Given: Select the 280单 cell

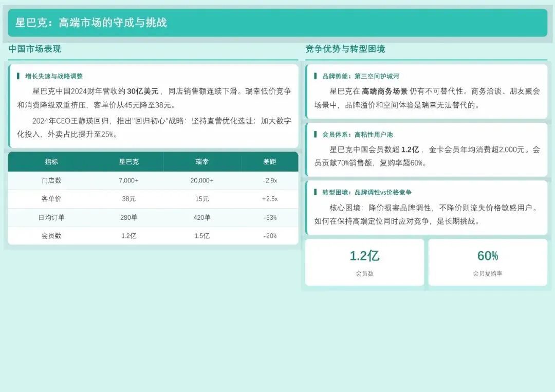Looking at the screenshot, I should [129, 217].
